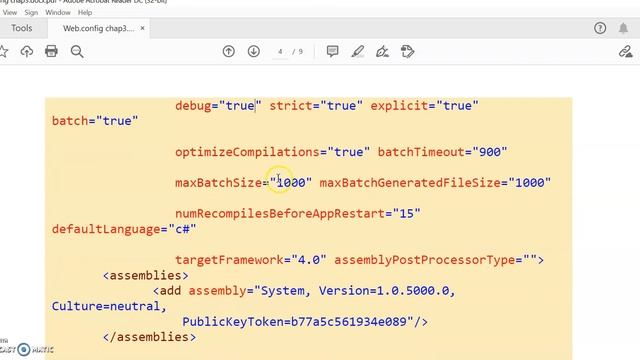Click the text numRecompilesBeforeAppRestart="15"
The width and height of the screenshot is (640, 360).
[x=298, y=213]
